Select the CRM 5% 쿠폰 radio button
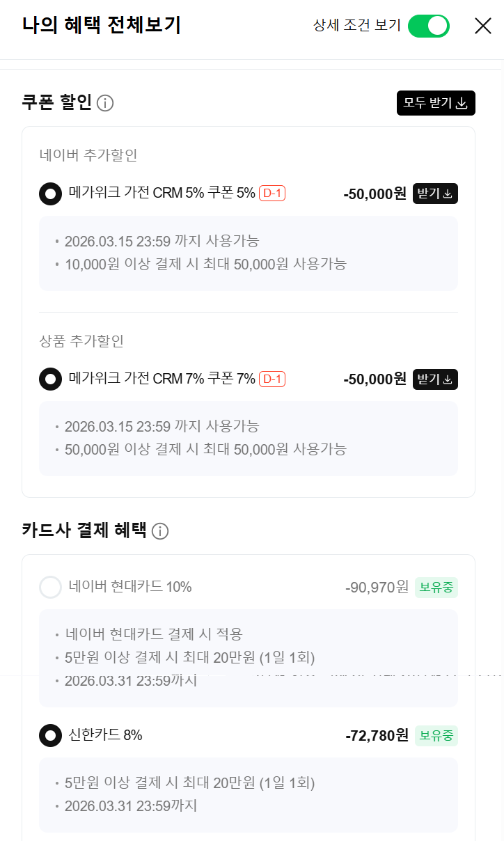The height and width of the screenshot is (841, 504). 51,194
